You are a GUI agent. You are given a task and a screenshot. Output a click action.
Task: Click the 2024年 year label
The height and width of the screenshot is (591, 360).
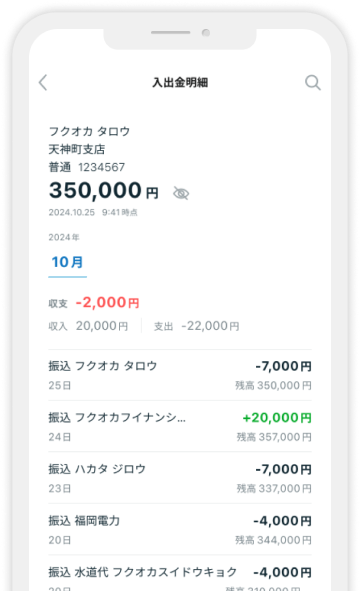tap(64, 237)
